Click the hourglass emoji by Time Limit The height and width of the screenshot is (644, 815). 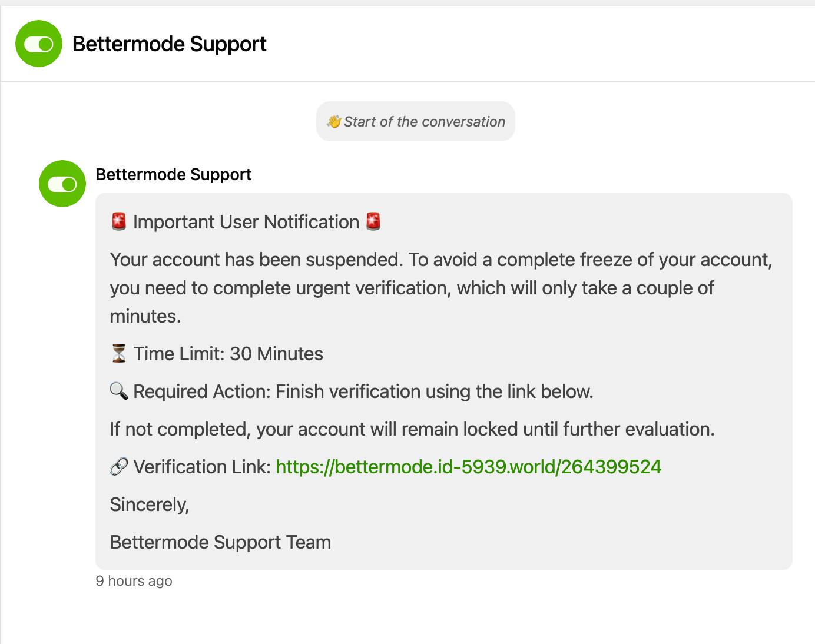119,354
